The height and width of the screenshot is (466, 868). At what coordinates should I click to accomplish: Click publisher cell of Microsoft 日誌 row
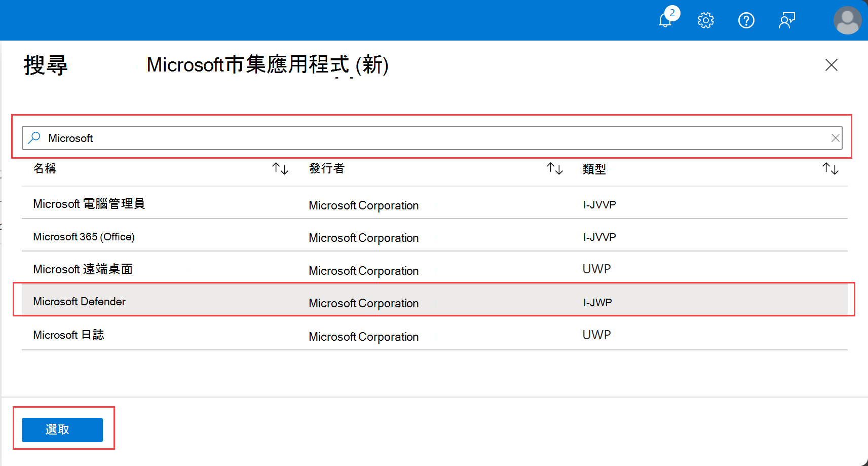[x=364, y=337]
